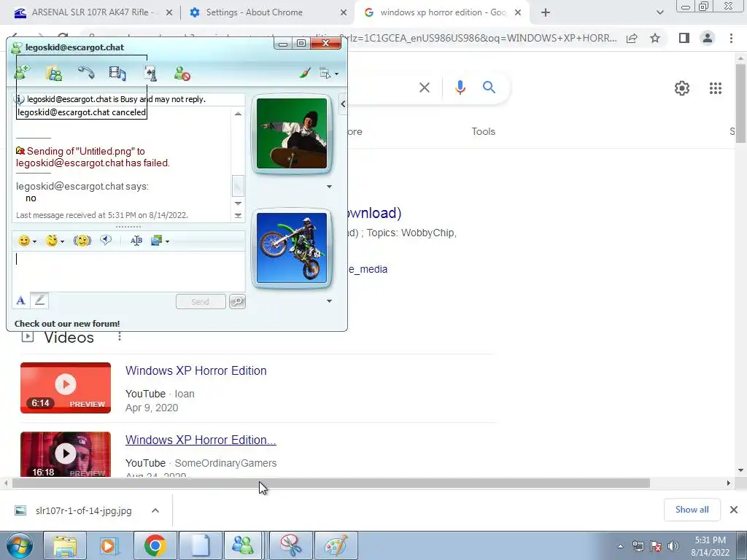Viewport: 747px width, 560px height.
Task: Open the Google apps grid
Action: click(x=716, y=88)
